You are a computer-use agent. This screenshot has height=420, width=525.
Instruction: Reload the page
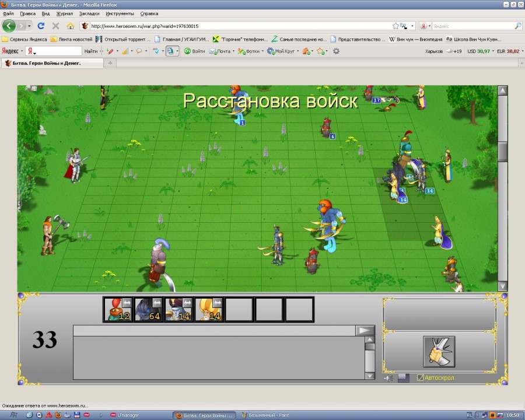coord(41,26)
